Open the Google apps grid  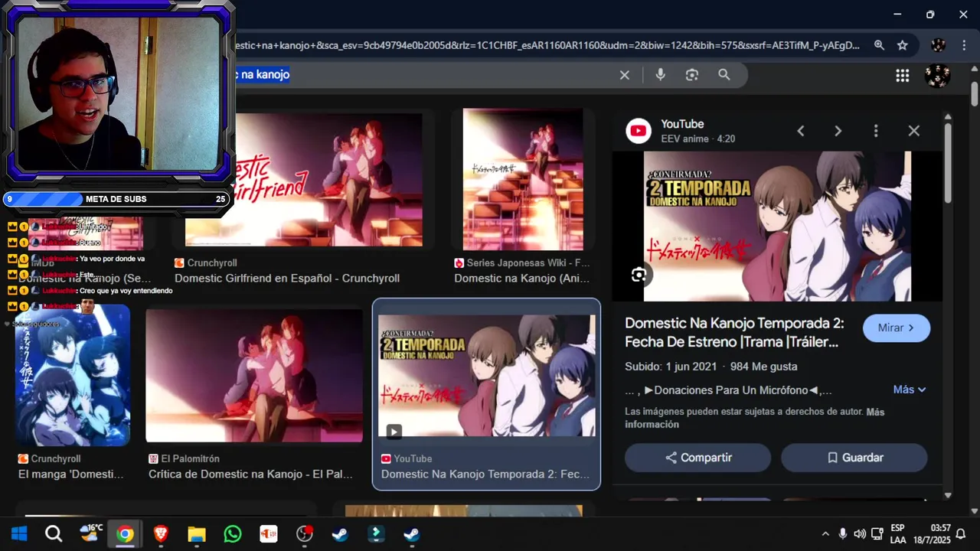pos(903,75)
